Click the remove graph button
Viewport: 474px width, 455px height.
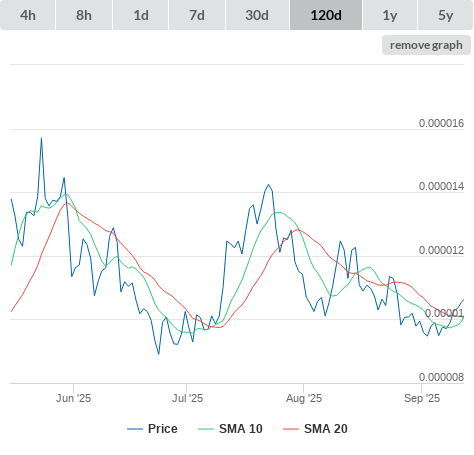(x=426, y=45)
